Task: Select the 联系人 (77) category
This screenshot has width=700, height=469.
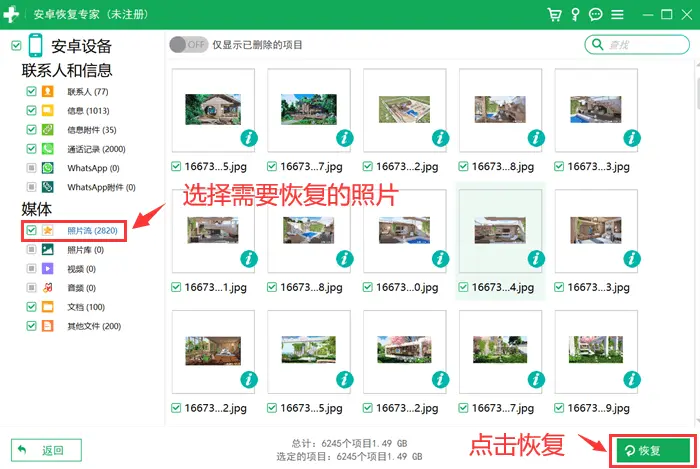Action: coord(88,91)
